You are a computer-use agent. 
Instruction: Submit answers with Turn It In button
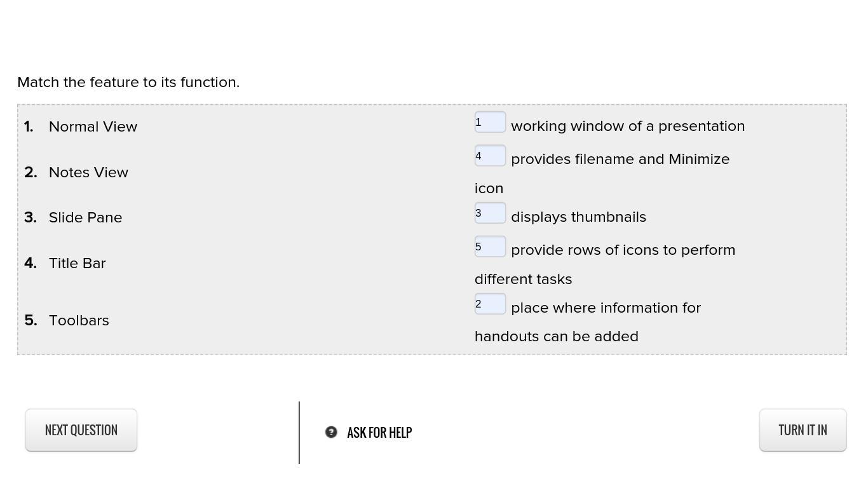803,430
